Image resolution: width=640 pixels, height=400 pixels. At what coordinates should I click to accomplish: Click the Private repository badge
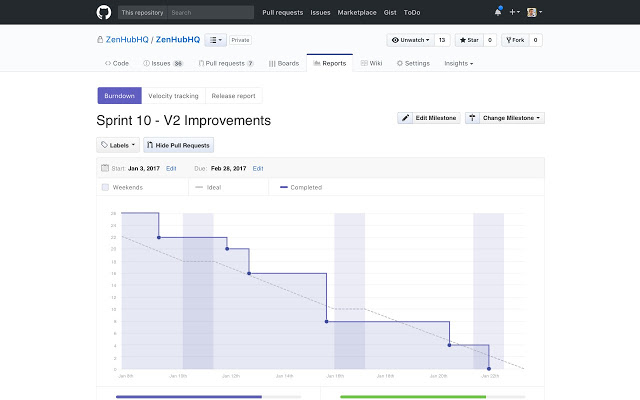coord(240,40)
